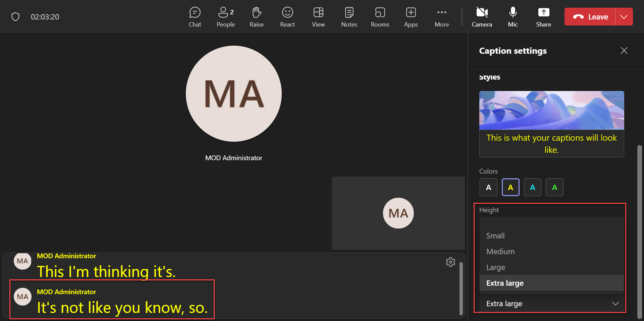Raise your hand in the meeting
The height and width of the screenshot is (321, 644).
(256, 17)
